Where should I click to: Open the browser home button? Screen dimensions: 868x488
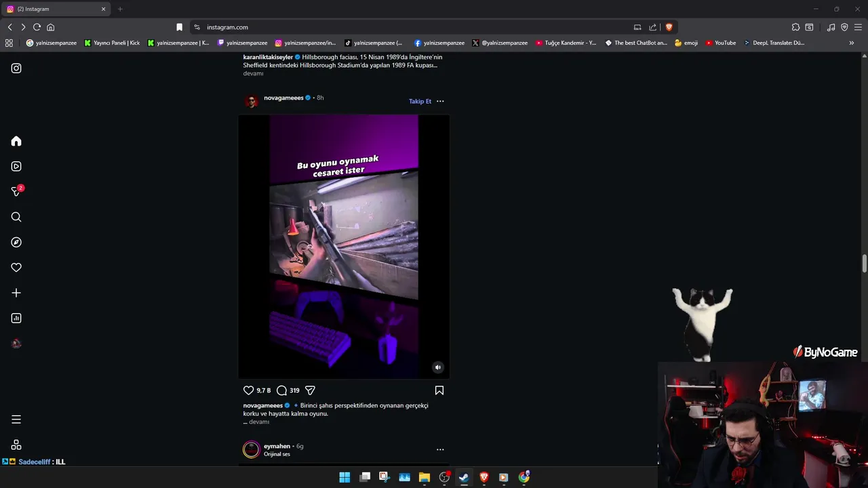(50, 27)
